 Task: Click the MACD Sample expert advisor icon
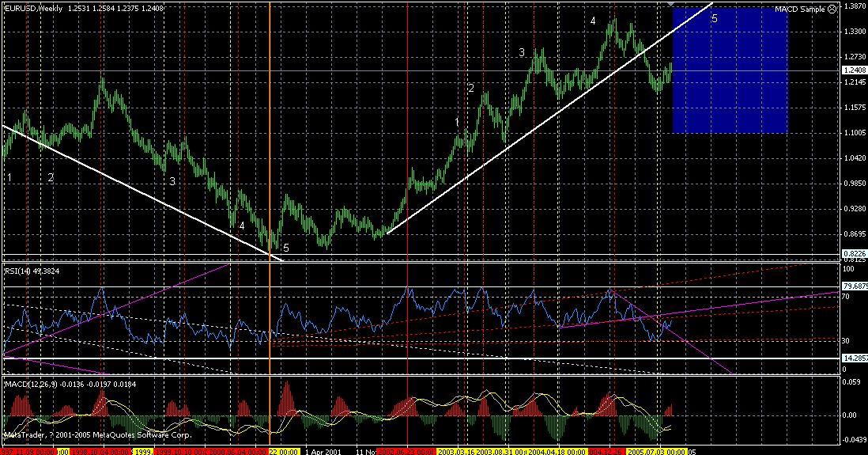tap(832, 9)
